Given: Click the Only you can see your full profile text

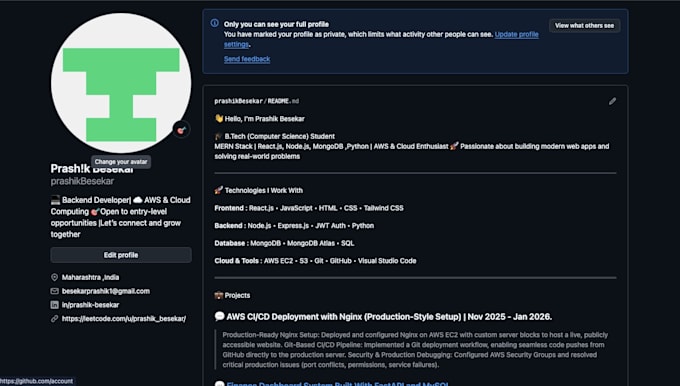Looking at the screenshot, I should [276, 24].
